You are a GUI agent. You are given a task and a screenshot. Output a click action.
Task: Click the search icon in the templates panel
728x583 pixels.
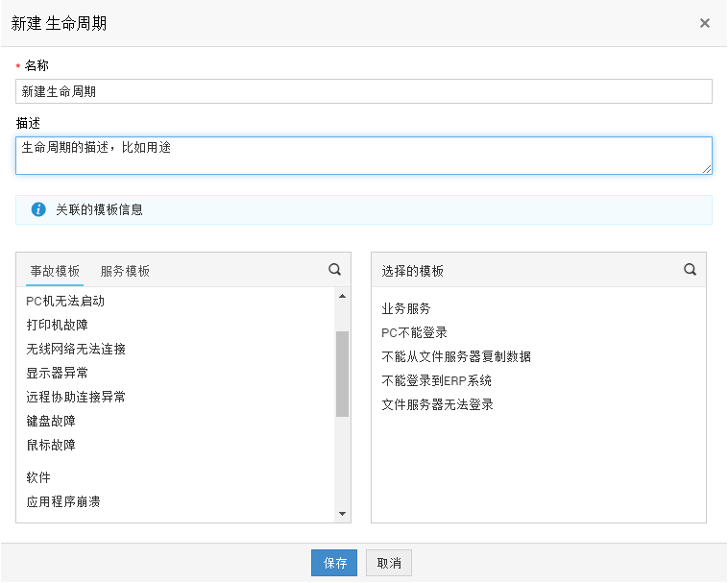(334, 270)
